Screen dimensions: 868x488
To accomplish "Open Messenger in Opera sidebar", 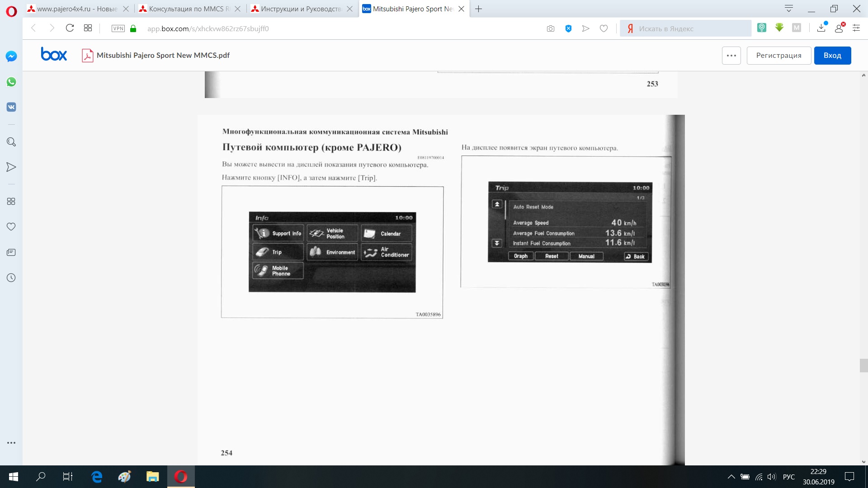I will click(11, 56).
